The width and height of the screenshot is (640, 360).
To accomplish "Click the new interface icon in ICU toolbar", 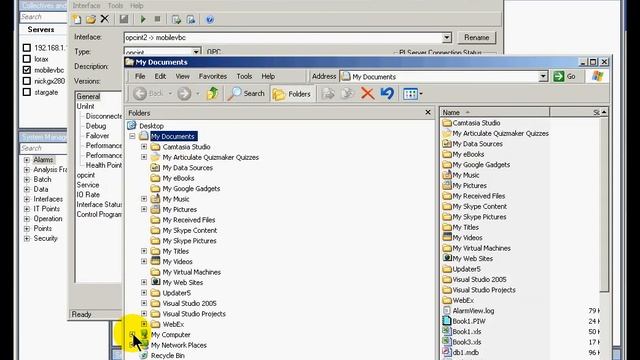I will point(77,19).
